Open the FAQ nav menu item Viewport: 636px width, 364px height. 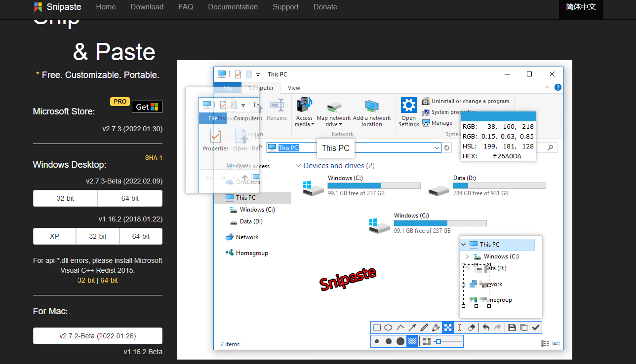coord(186,7)
